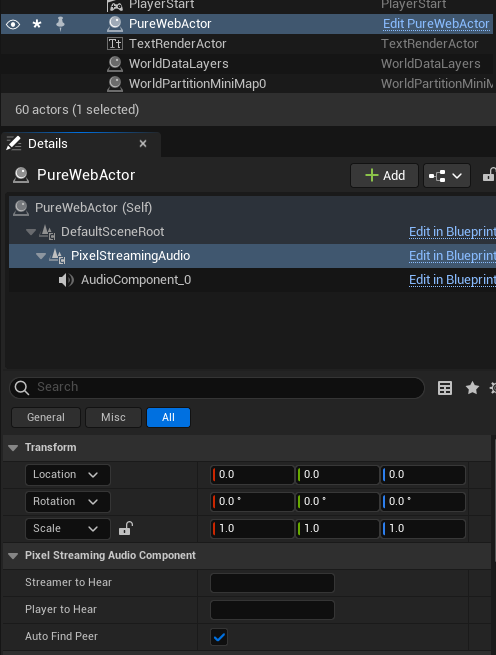Select PixelStreamingAudio component row
This screenshot has width=496, height=655.
[252, 256]
